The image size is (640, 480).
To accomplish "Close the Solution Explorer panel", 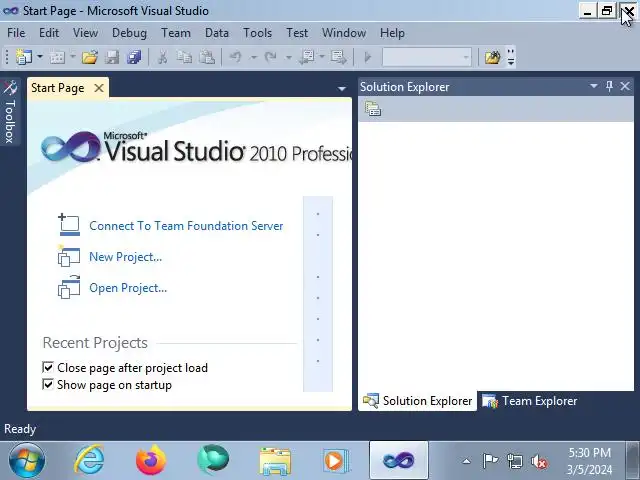I will 625,86.
